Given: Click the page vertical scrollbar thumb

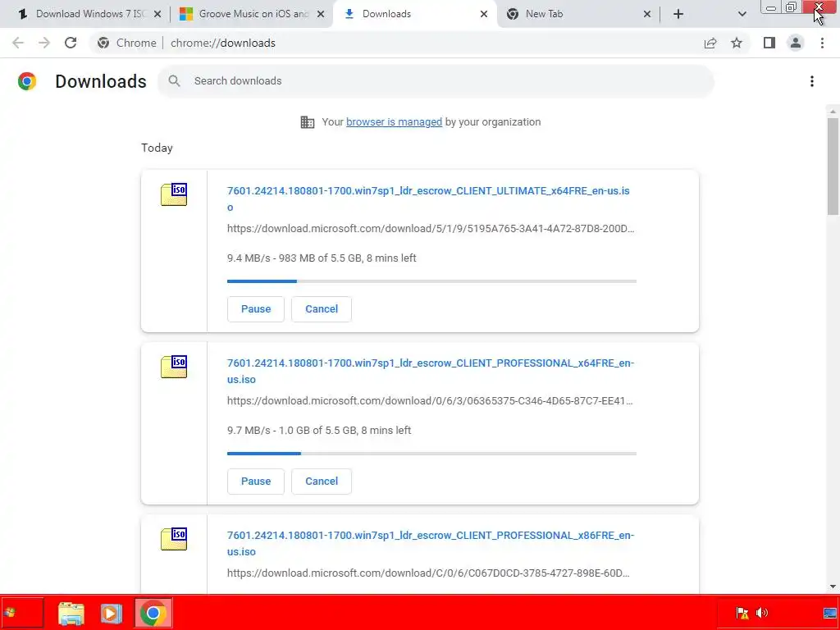Looking at the screenshot, I should (x=833, y=166).
